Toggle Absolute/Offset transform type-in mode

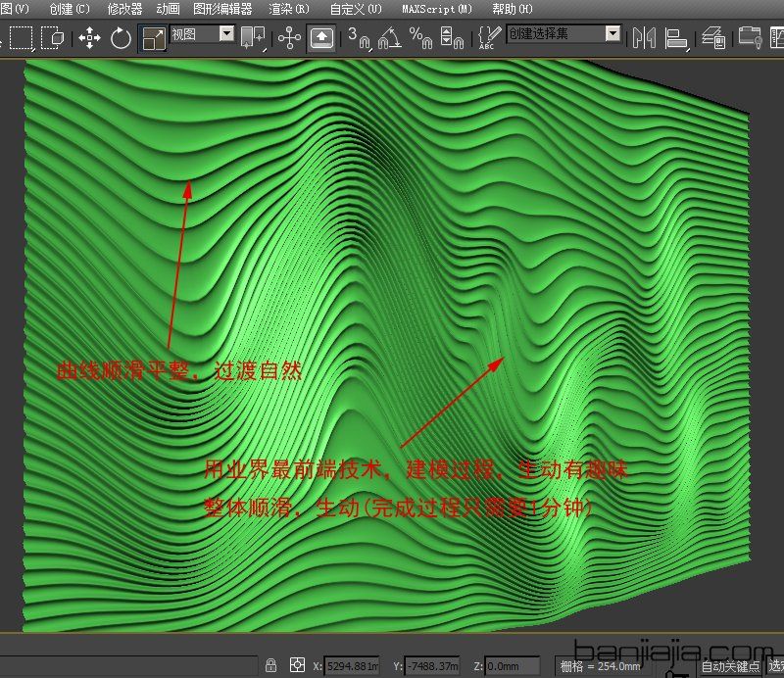pyautogui.click(x=297, y=665)
